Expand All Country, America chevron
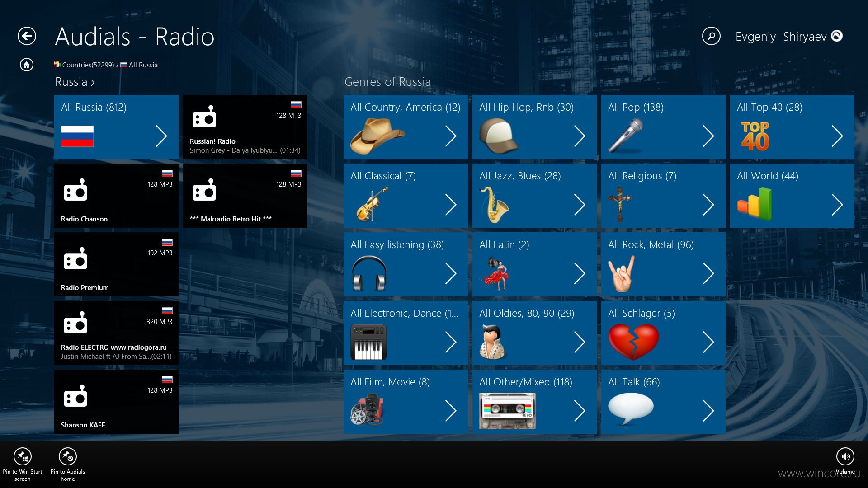 (x=451, y=136)
